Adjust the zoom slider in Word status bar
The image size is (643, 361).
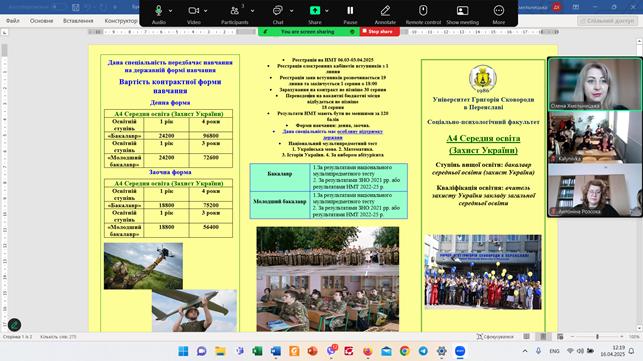[x=597, y=337]
